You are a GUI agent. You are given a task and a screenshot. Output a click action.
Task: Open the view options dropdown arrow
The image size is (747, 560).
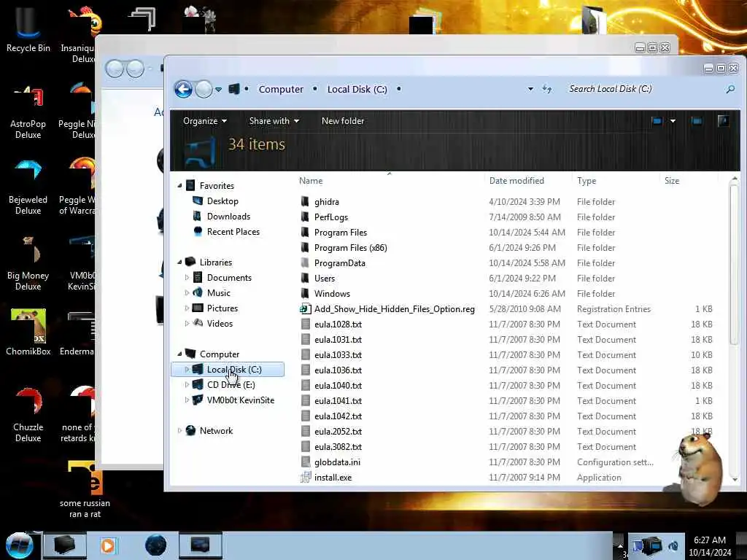(x=673, y=121)
